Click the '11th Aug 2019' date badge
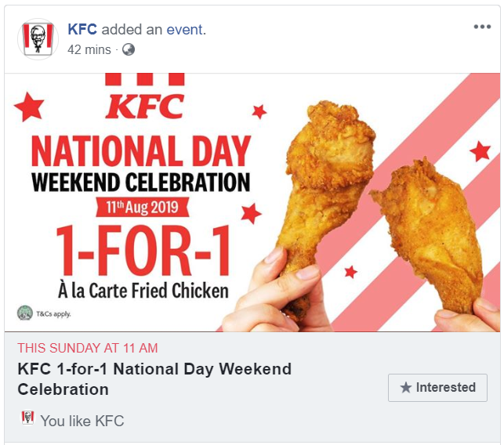This screenshot has width=504, height=445. [143, 208]
